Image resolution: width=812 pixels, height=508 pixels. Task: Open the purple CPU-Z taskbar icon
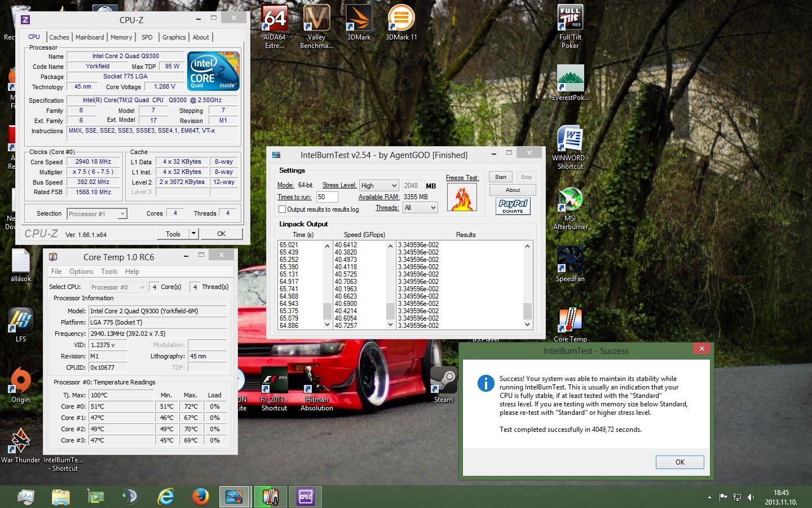305,497
